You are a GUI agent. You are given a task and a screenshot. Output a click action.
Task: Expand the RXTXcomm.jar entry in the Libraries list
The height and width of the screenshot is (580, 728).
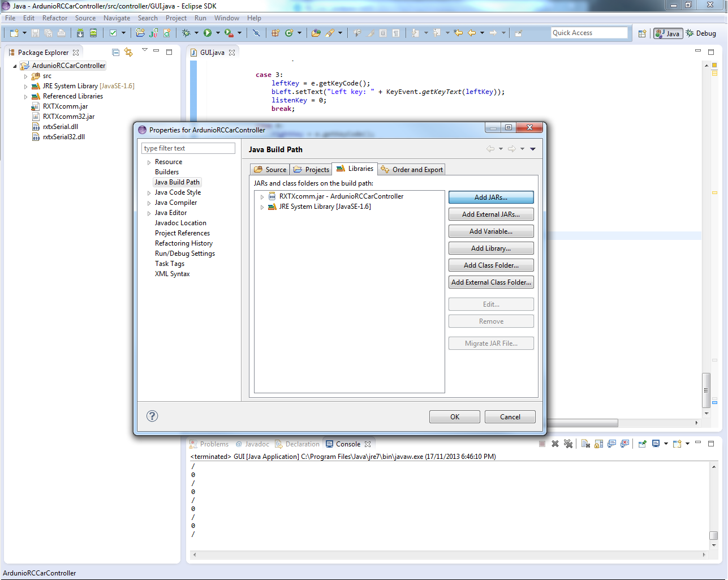pyautogui.click(x=262, y=197)
